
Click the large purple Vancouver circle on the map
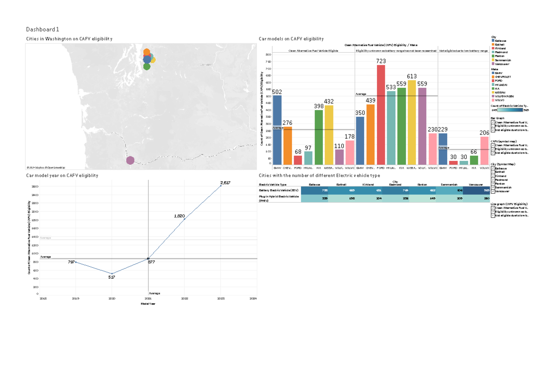point(130,159)
